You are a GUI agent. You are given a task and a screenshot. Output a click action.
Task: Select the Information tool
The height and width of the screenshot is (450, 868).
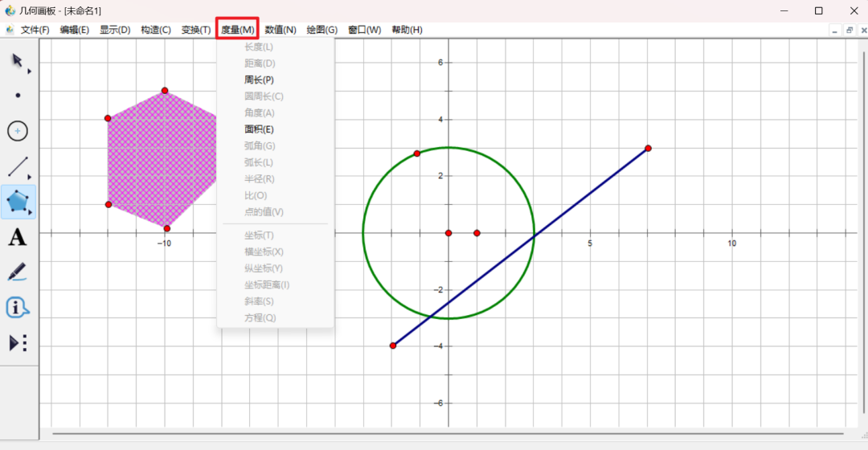point(17,308)
